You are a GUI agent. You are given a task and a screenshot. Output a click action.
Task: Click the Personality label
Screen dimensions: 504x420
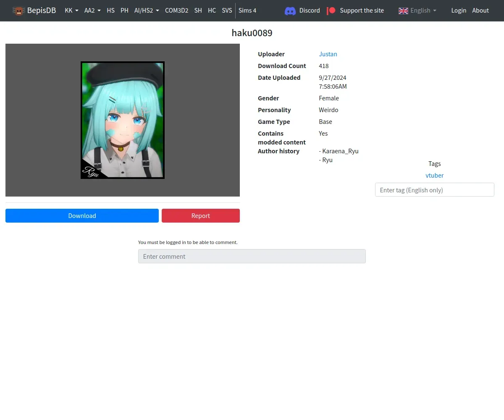pos(274,110)
